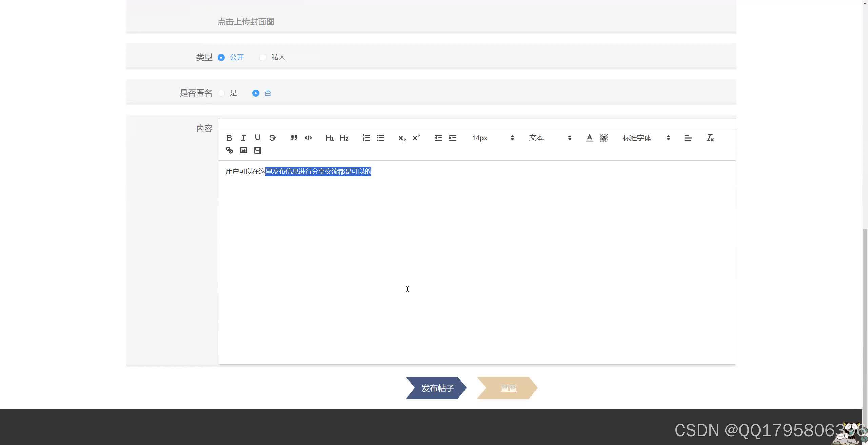
Task: Select the 私人 type radio button
Action: (x=263, y=58)
